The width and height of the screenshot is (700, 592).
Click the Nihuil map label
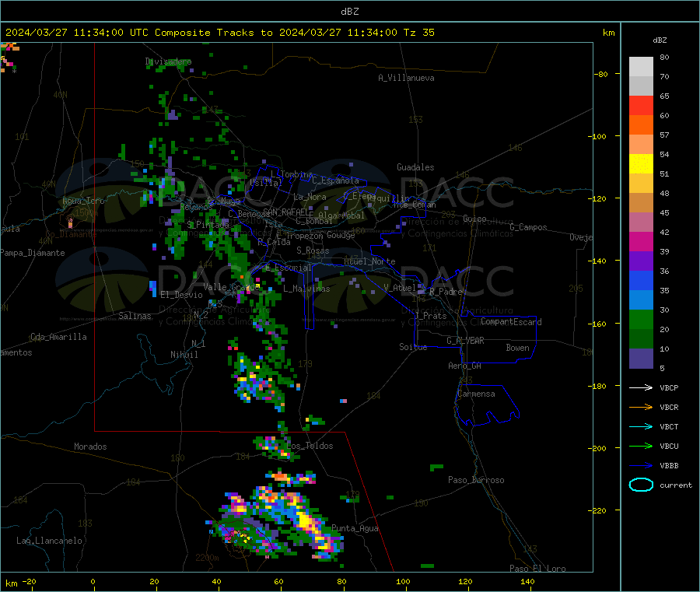tap(184, 355)
